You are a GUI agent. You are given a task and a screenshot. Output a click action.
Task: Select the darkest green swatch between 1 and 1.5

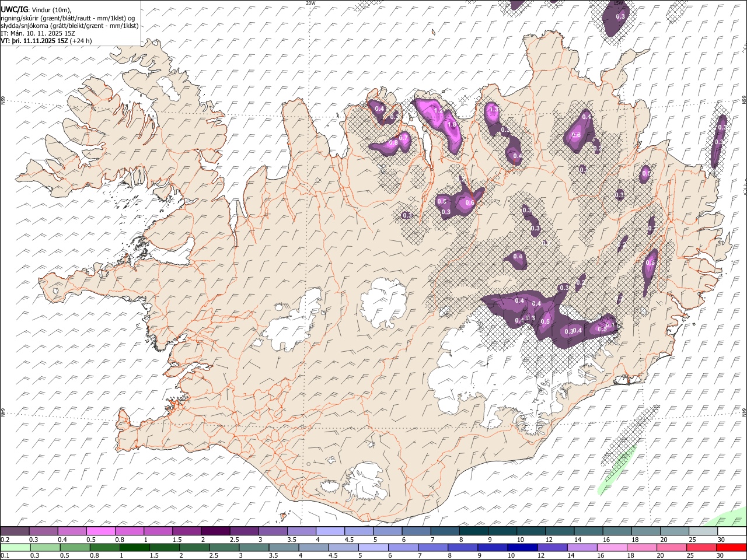tap(134, 547)
